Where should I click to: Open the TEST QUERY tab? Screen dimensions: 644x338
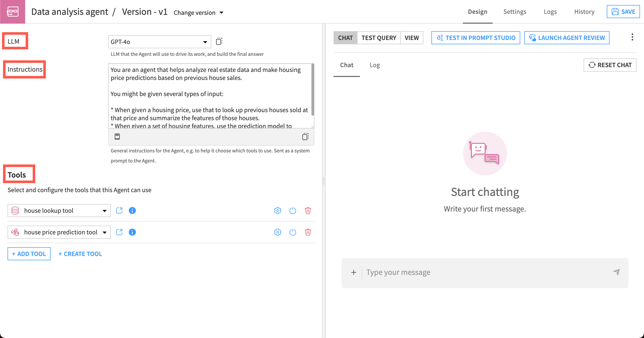pyautogui.click(x=379, y=38)
